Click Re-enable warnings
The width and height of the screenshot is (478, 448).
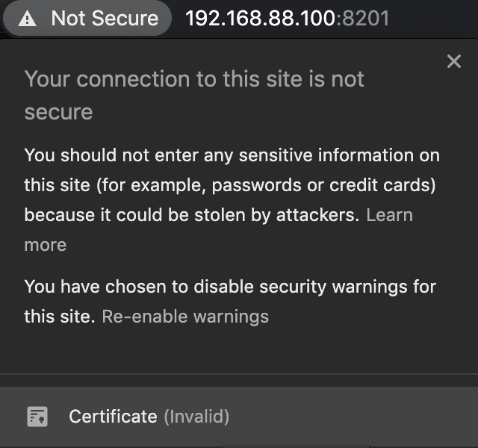(185, 317)
